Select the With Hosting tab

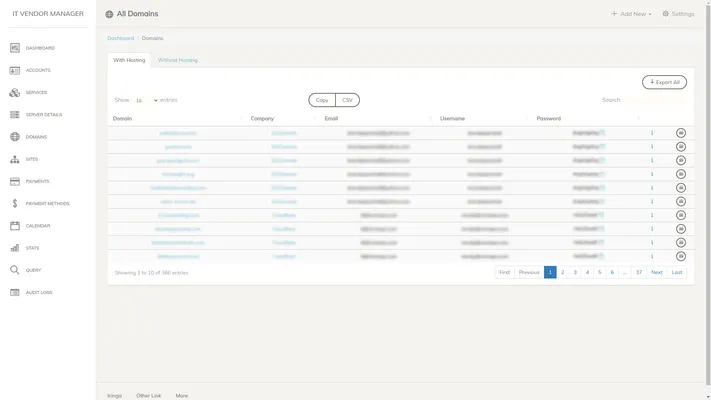point(129,60)
